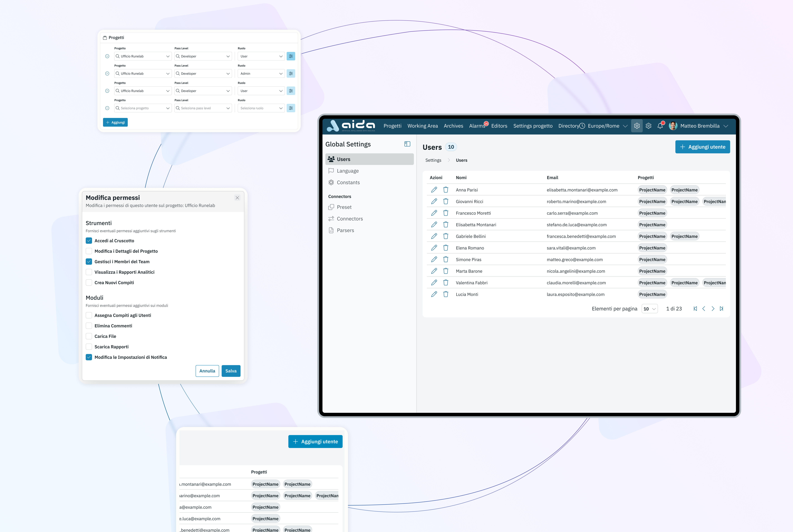
Task: Jump to last page pagination icon
Action: [x=721, y=309]
